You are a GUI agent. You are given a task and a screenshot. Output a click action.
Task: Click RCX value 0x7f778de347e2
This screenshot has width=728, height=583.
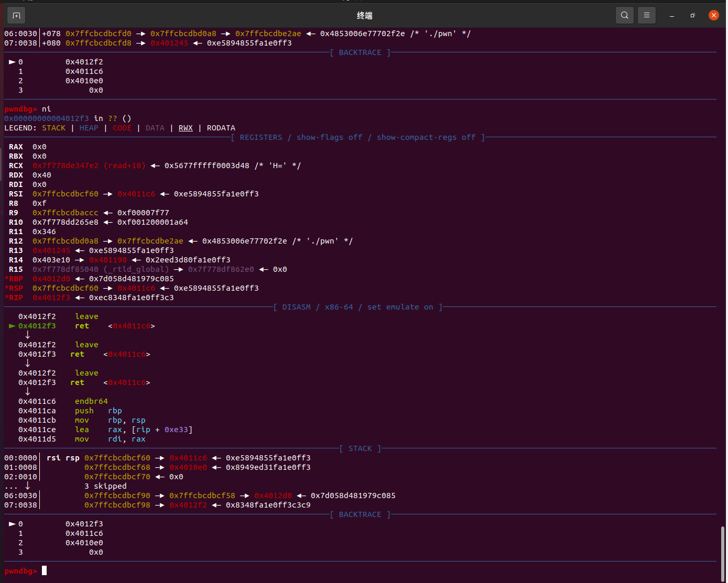click(66, 166)
